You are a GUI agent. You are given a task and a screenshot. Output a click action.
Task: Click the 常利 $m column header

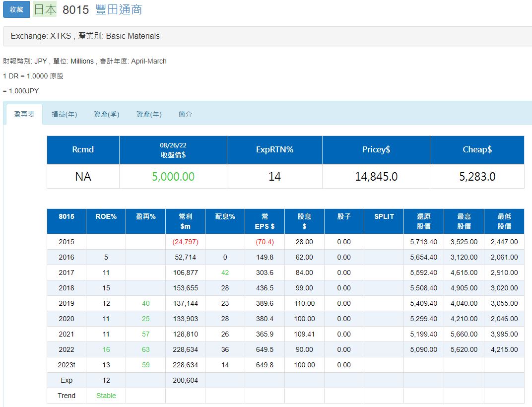(185, 221)
